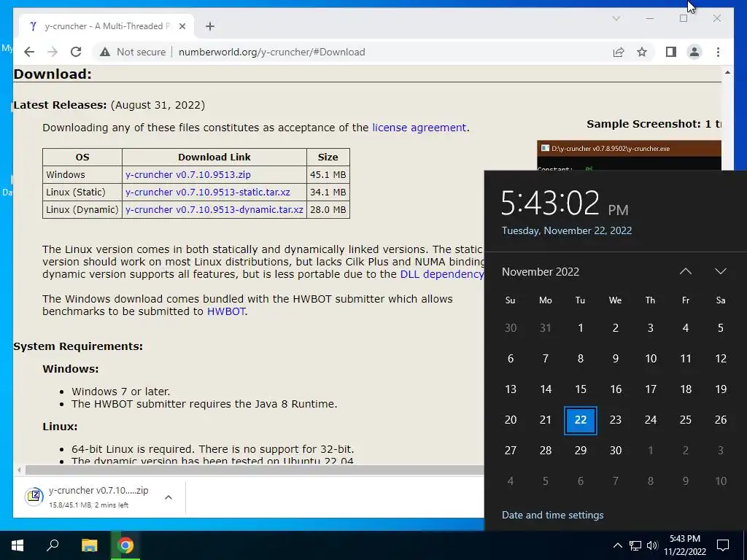
Task: Click the taskbar clock showing 5:43 PM
Action: tap(684, 545)
